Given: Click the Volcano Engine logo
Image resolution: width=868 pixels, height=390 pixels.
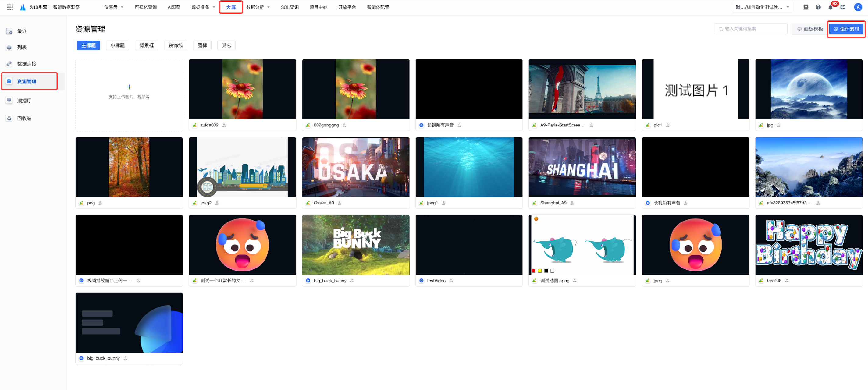Looking at the screenshot, I should point(23,7).
